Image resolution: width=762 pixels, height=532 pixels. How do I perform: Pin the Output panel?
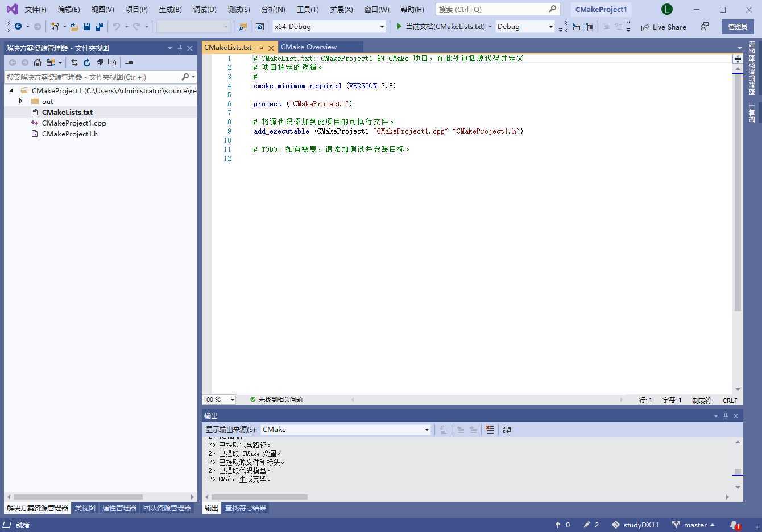(x=726, y=416)
